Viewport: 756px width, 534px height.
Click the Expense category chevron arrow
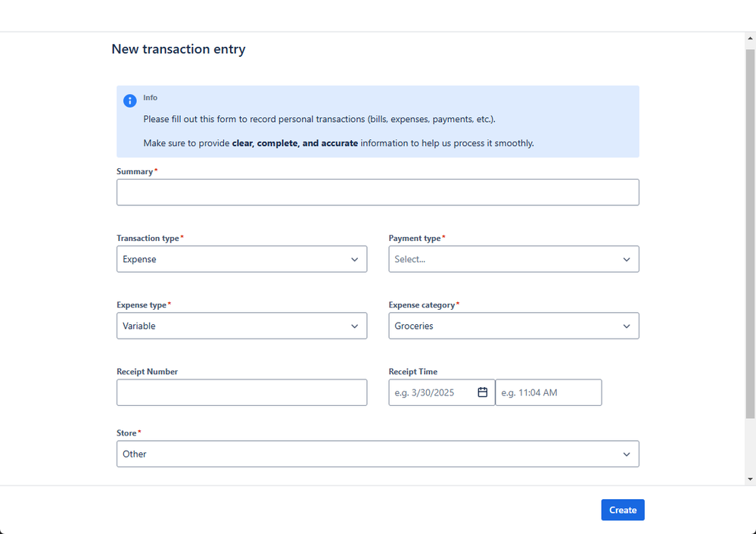pos(627,326)
